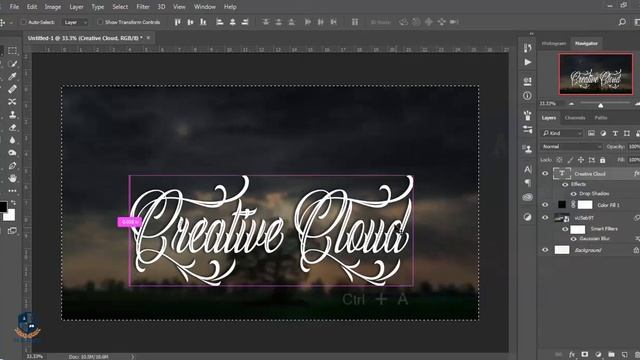Click the Align Left Edges icon

point(220,22)
